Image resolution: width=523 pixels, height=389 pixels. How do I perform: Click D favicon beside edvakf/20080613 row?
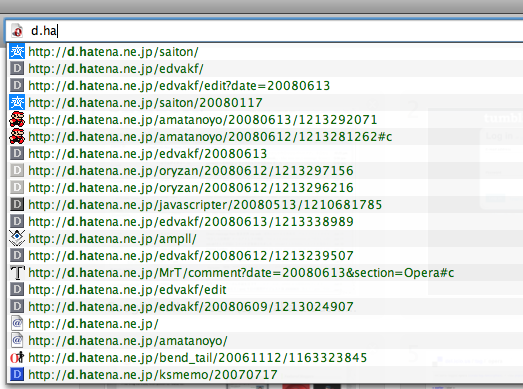17,153
